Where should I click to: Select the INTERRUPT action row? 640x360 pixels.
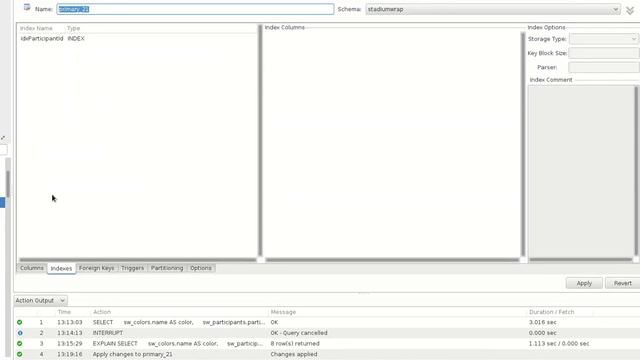tap(107, 333)
